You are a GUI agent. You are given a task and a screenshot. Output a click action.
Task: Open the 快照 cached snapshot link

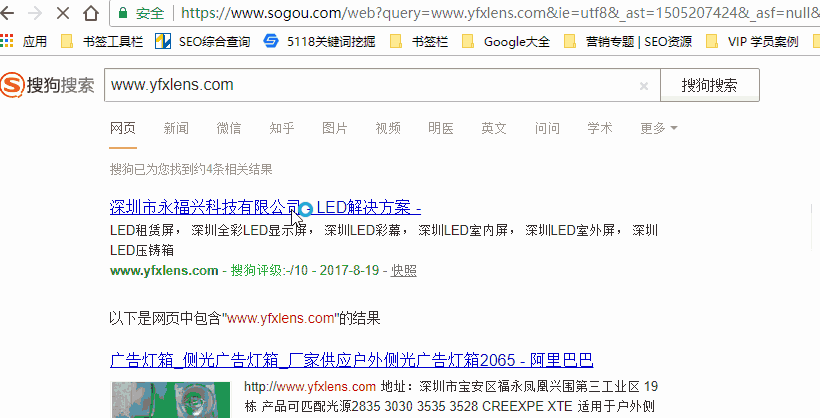point(404,270)
